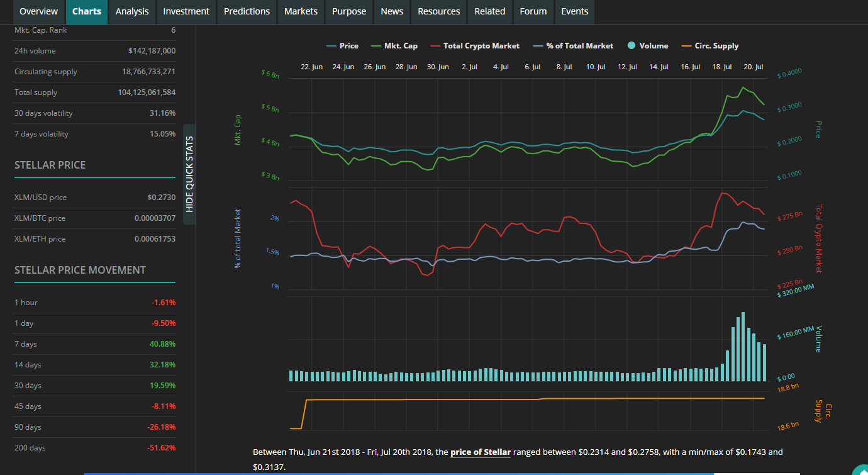Image resolution: width=868 pixels, height=475 pixels.
Task: Click the Mkt. Cap. Rank row
Action: [x=95, y=30]
